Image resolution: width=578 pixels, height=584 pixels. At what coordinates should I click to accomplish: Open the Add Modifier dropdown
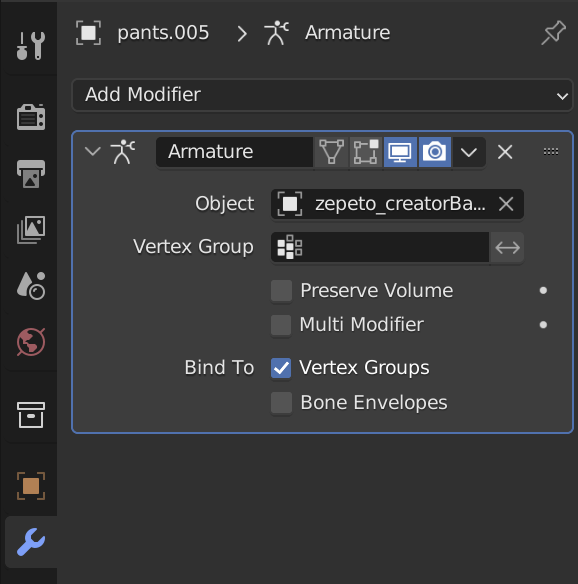[x=322, y=95]
